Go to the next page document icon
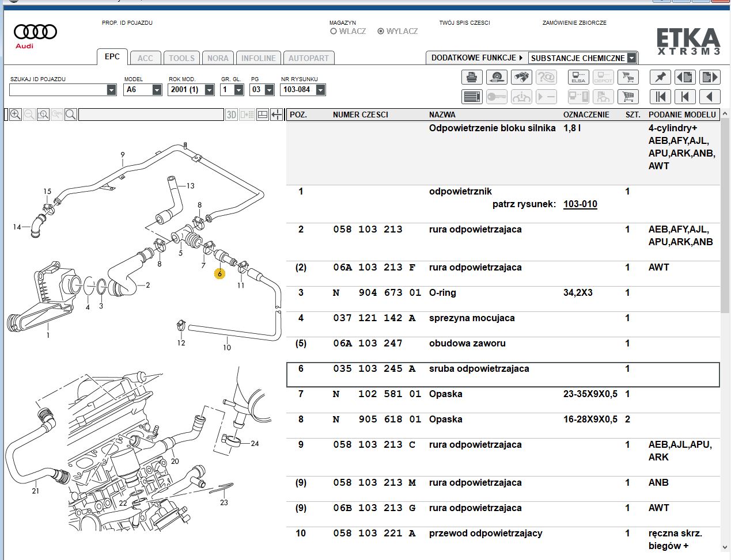 click(710, 77)
